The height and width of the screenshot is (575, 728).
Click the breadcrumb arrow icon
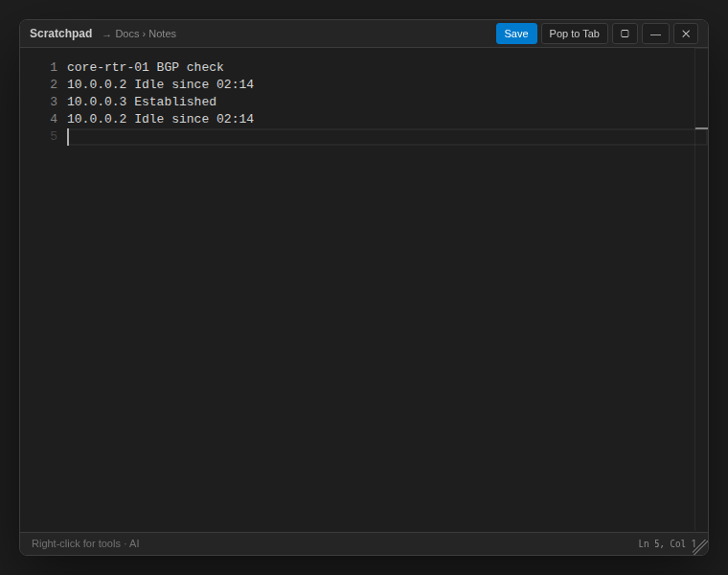pos(106,34)
